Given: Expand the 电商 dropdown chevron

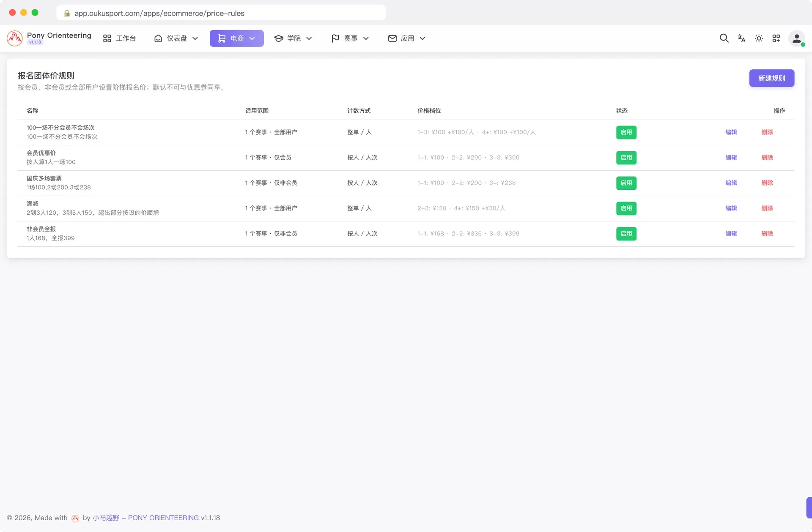Looking at the screenshot, I should (252, 38).
